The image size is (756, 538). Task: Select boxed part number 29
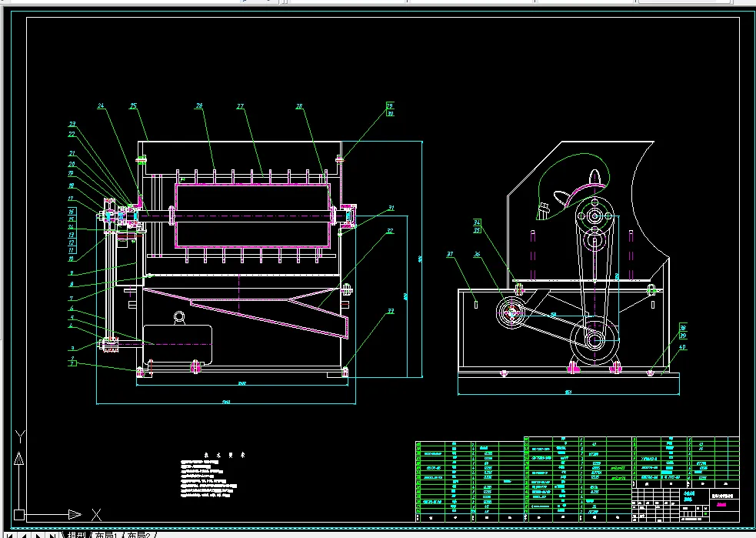pos(390,105)
